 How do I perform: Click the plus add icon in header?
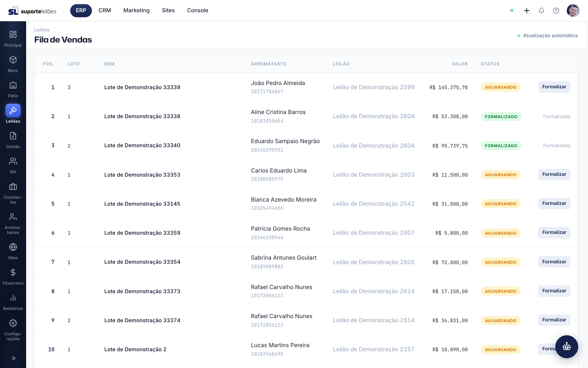[x=527, y=10]
